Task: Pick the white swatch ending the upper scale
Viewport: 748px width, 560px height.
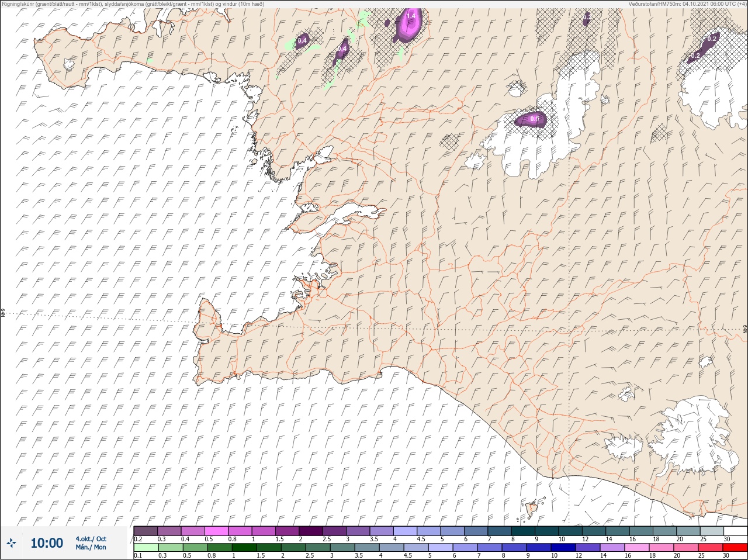Action: 735,531
